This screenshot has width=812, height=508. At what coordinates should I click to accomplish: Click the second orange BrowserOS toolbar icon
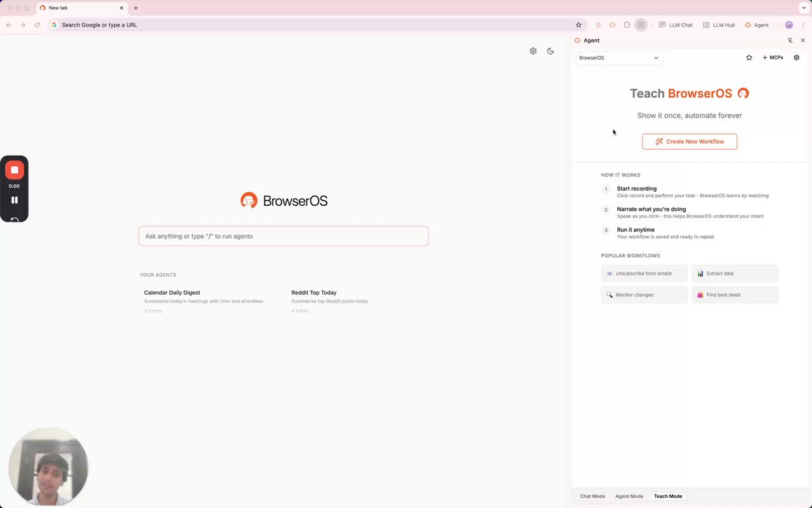click(x=613, y=25)
